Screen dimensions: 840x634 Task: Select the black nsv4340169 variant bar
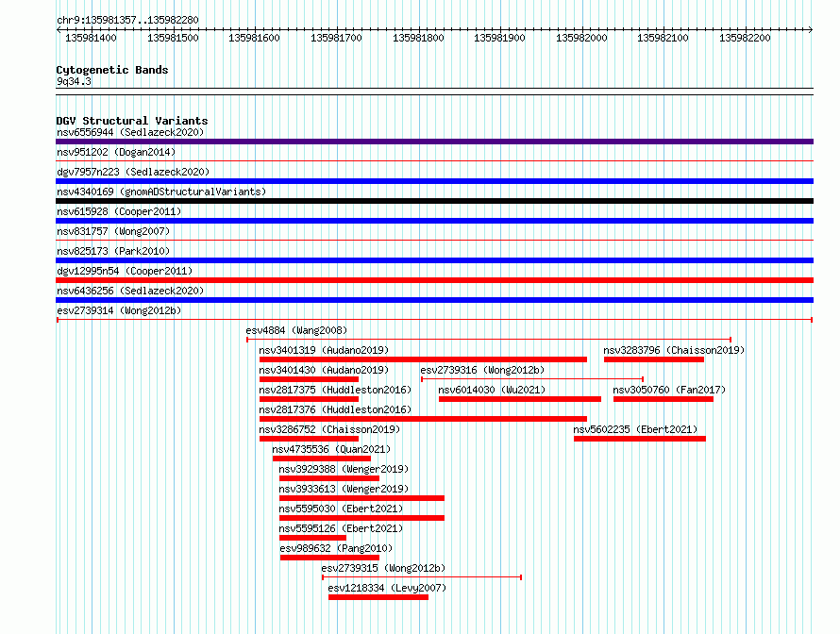coord(434,201)
